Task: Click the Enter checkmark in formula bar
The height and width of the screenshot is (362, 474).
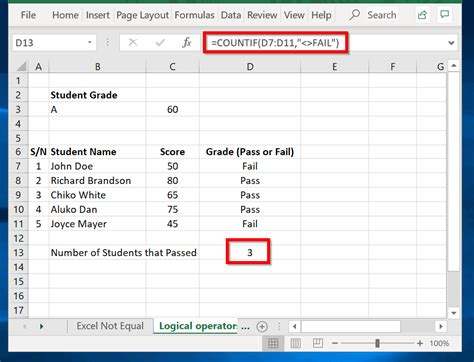Action: click(160, 42)
